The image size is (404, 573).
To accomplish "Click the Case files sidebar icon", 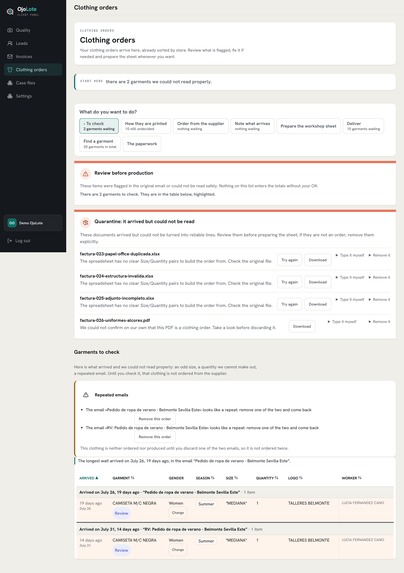I will 10,83.
